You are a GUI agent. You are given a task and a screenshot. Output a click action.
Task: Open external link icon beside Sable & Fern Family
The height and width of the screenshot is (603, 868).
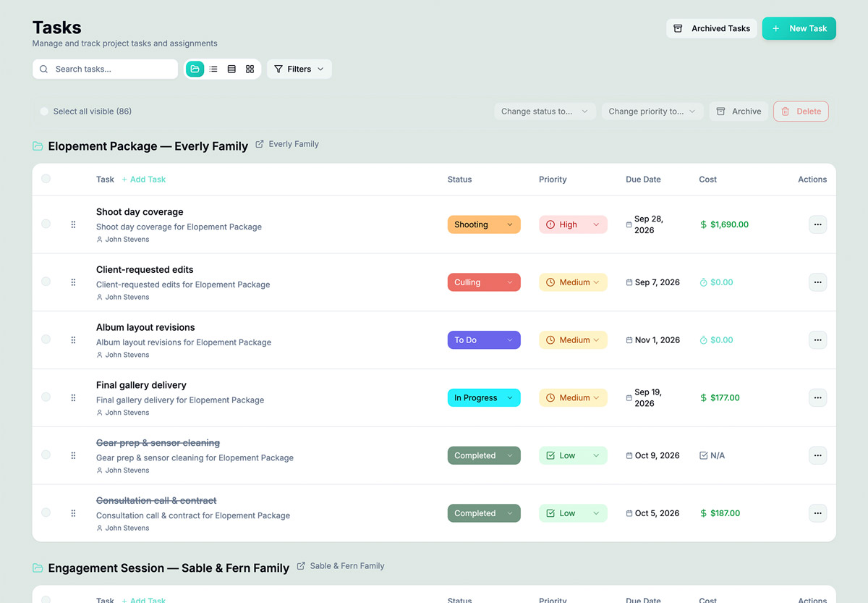[x=301, y=566]
